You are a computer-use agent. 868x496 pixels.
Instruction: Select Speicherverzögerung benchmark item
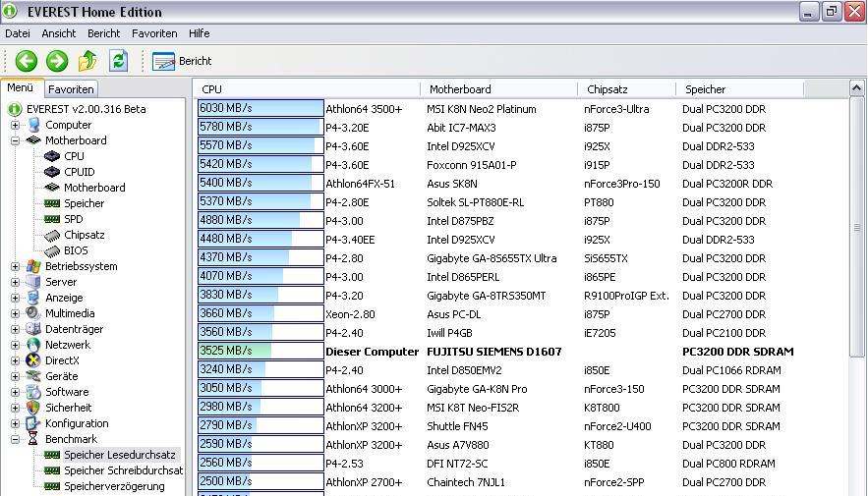pyautogui.click(x=114, y=486)
